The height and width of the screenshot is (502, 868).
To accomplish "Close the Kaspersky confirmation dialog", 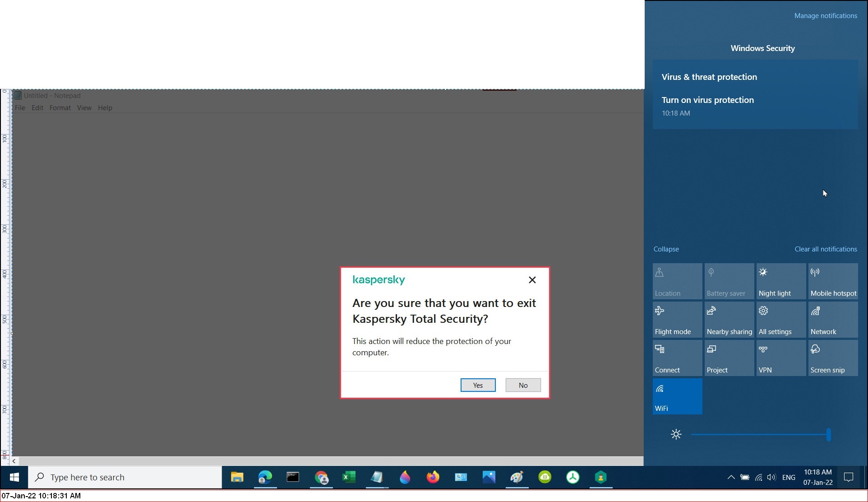I will point(532,280).
